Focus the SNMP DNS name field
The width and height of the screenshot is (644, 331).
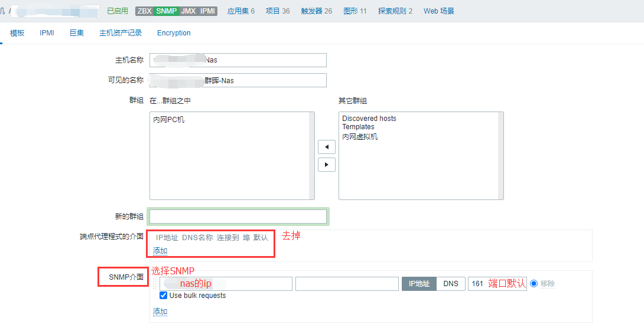(347, 283)
